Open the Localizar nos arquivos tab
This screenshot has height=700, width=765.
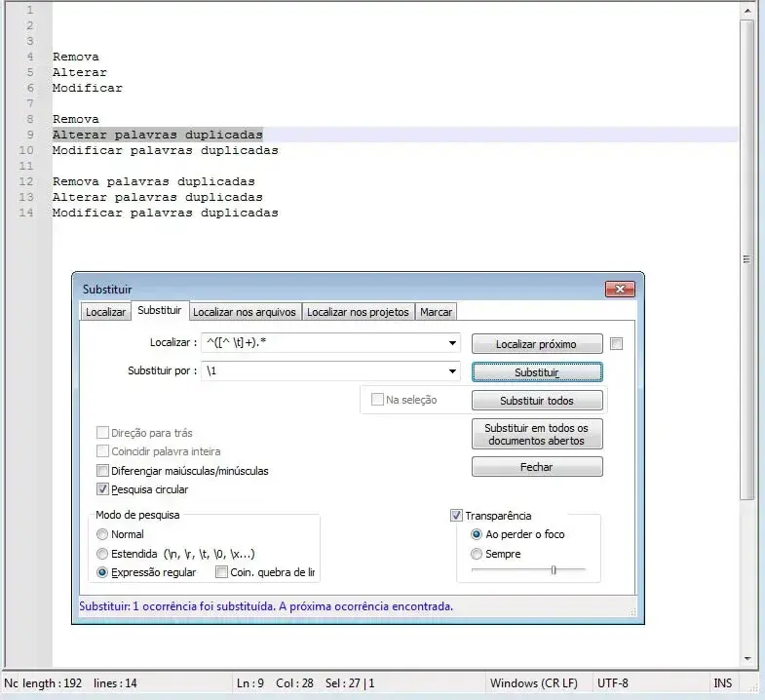244,312
